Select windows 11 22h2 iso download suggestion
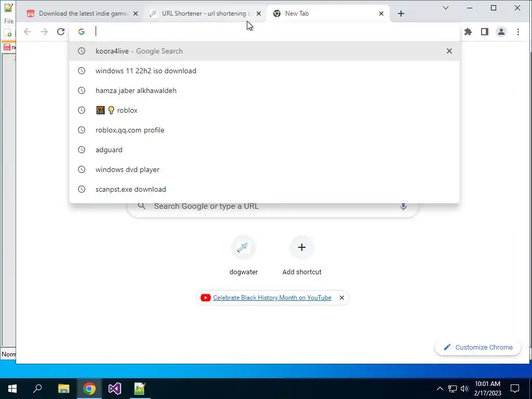This screenshot has height=399, width=532. click(x=264, y=71)
